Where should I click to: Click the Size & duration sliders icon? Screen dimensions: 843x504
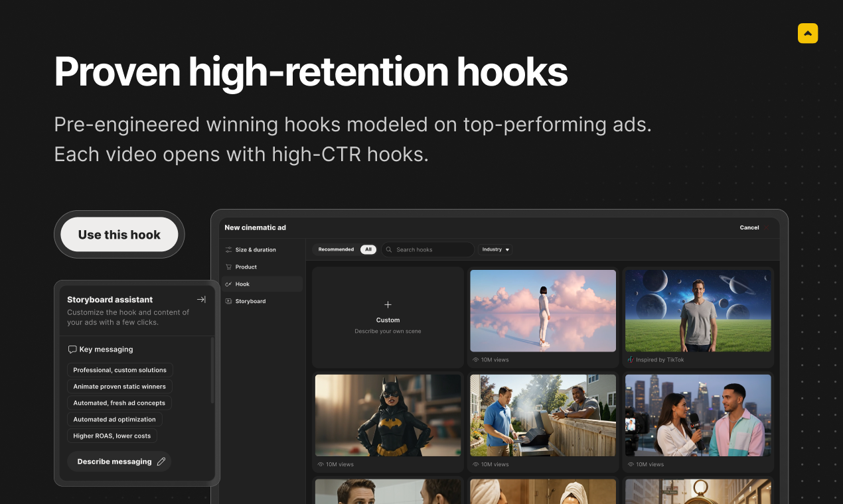click(x=229, y=250)
